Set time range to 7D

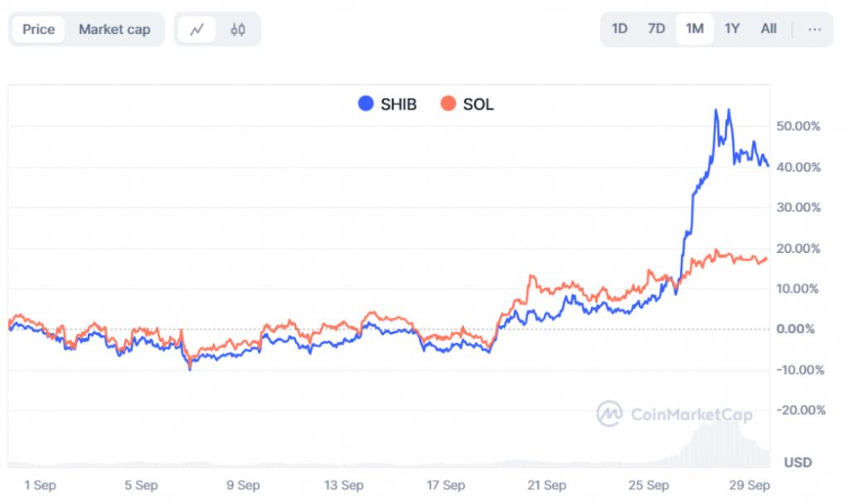657,29
